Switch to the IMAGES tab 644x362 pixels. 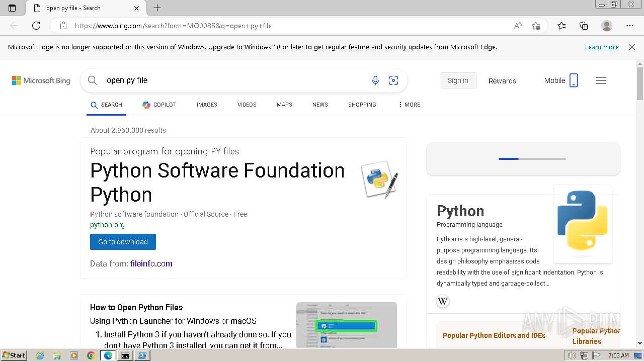(207, 105)
